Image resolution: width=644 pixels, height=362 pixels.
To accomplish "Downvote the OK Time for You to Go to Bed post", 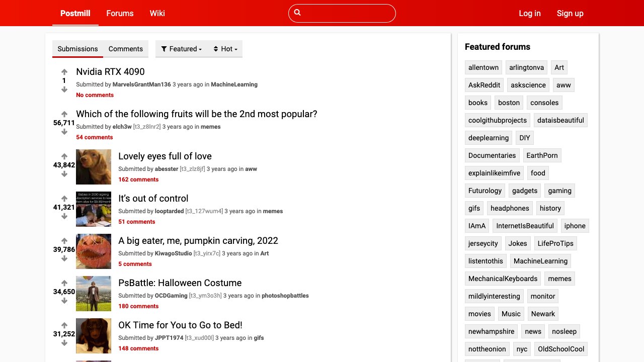I will [64, 343].
